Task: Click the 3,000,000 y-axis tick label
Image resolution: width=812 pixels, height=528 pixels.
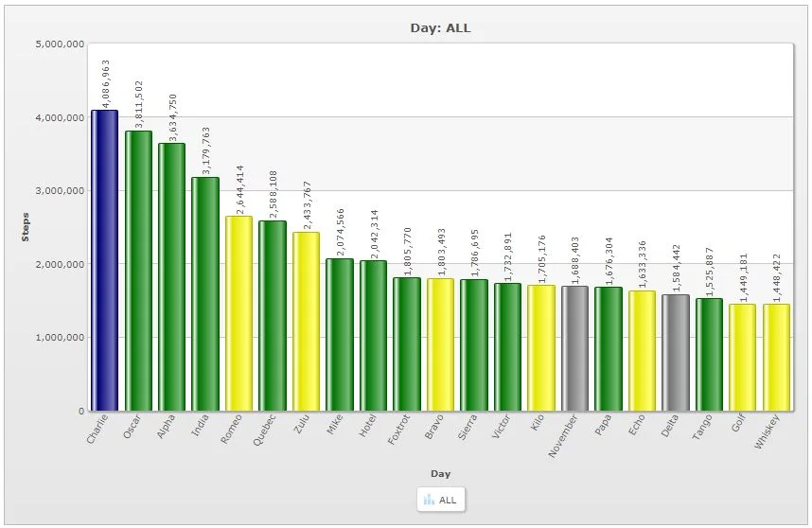Action: click(60, 190)
